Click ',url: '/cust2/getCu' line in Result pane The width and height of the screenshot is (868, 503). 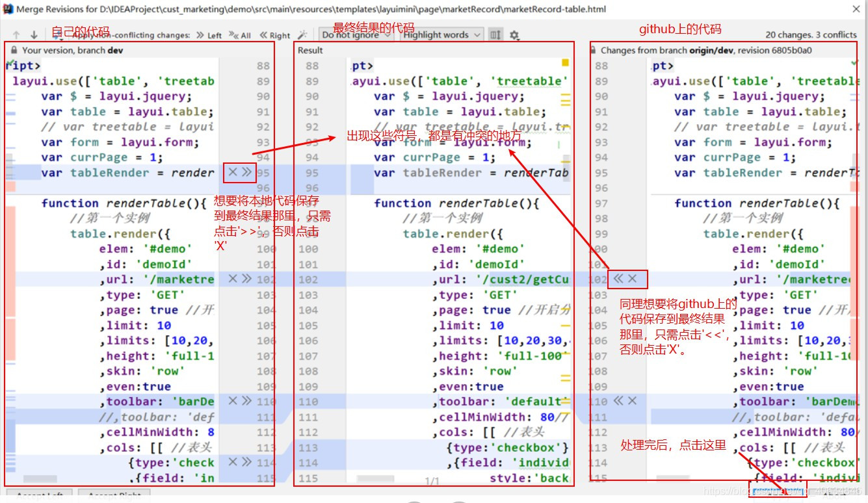coord(501,279)
